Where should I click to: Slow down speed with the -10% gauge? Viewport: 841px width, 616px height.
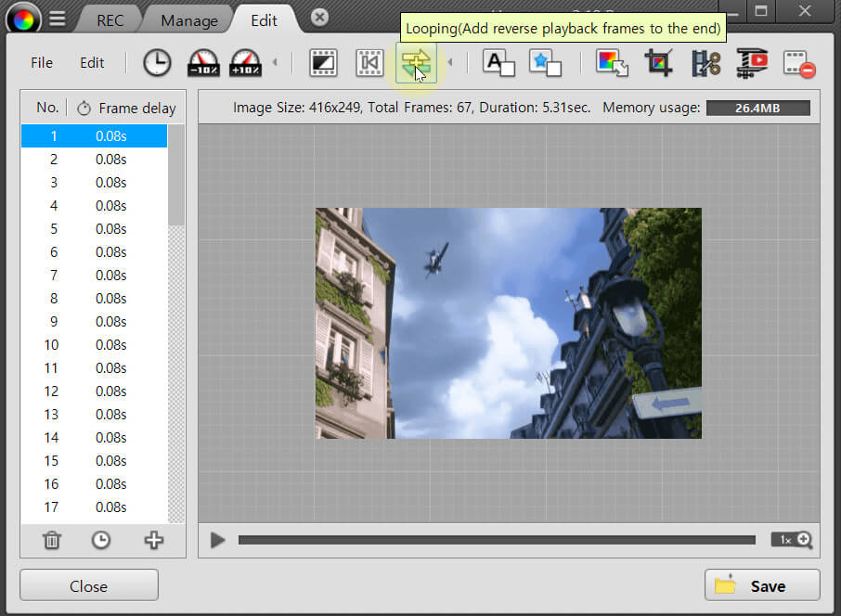[x=203, y=63]
